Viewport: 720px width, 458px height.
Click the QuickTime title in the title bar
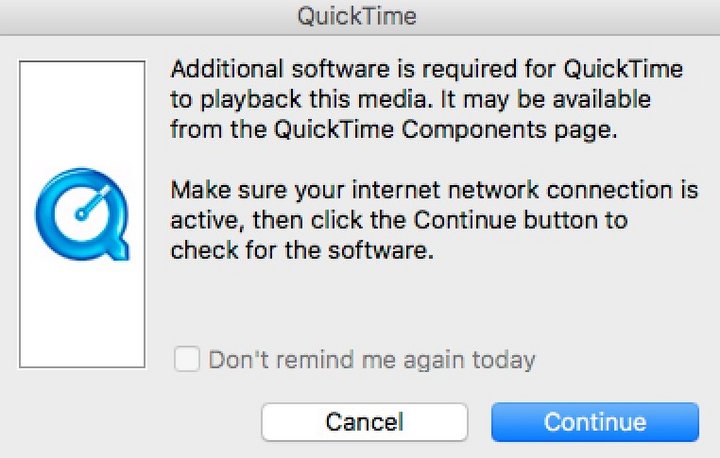[x=357, y=17]
